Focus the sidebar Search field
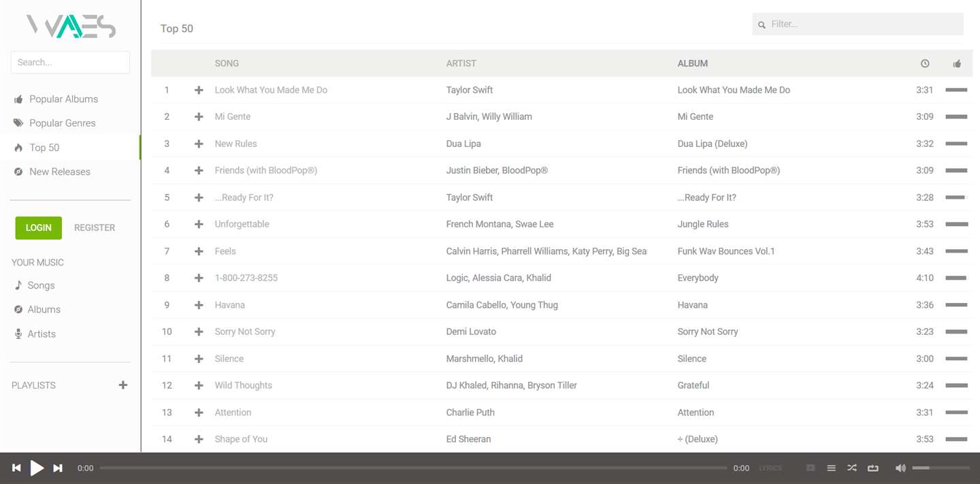Image resolution: width=980 pixels, height=484 pixels. (70, 62)
